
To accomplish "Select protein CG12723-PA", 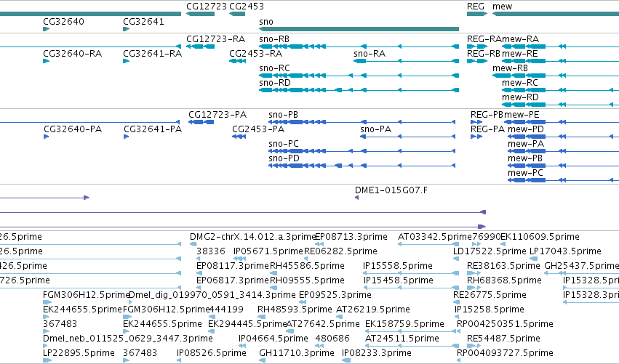I will [x=217, y=115].
